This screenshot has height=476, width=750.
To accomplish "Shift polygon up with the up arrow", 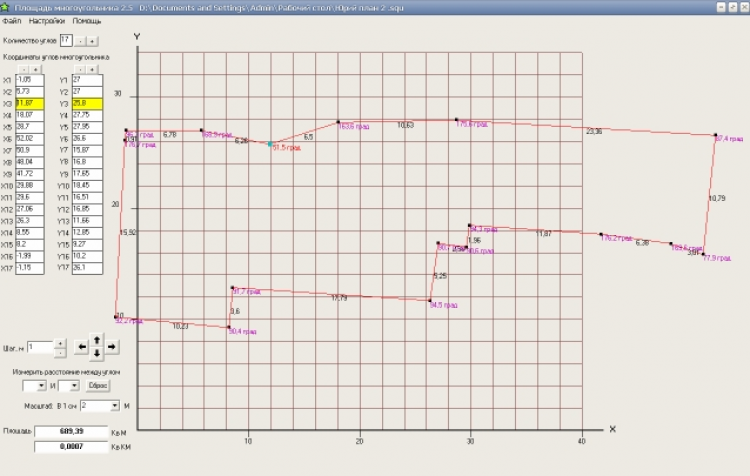I will click(x=97, y=340).
